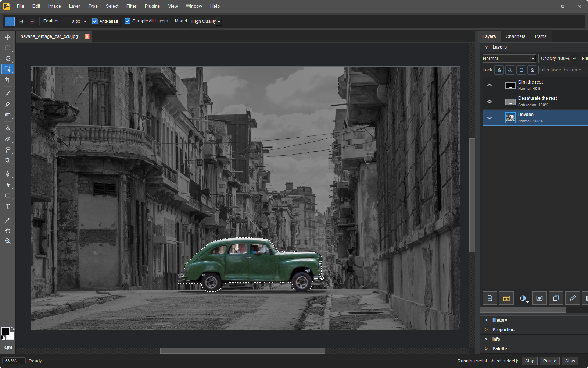The image size is (588, 368).
Task: Click the new layer icon
Action: coord(490,298)
